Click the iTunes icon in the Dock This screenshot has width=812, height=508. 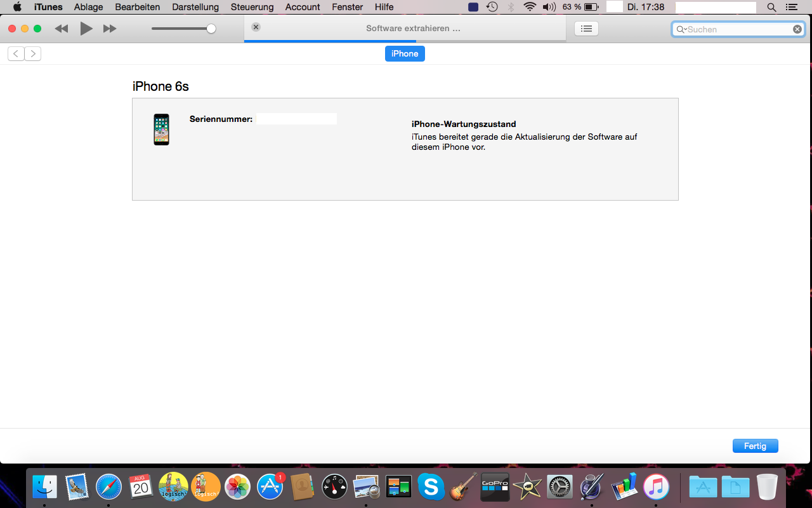656,487
